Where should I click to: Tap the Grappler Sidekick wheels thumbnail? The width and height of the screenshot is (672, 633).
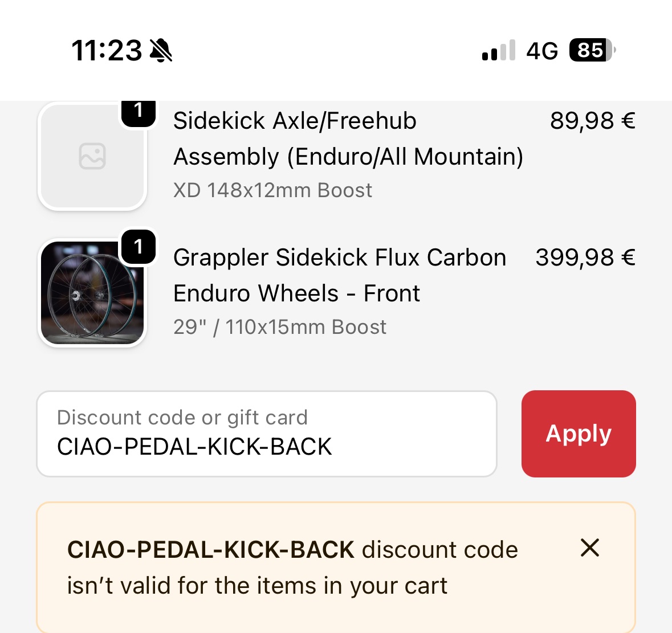point(92,293)
